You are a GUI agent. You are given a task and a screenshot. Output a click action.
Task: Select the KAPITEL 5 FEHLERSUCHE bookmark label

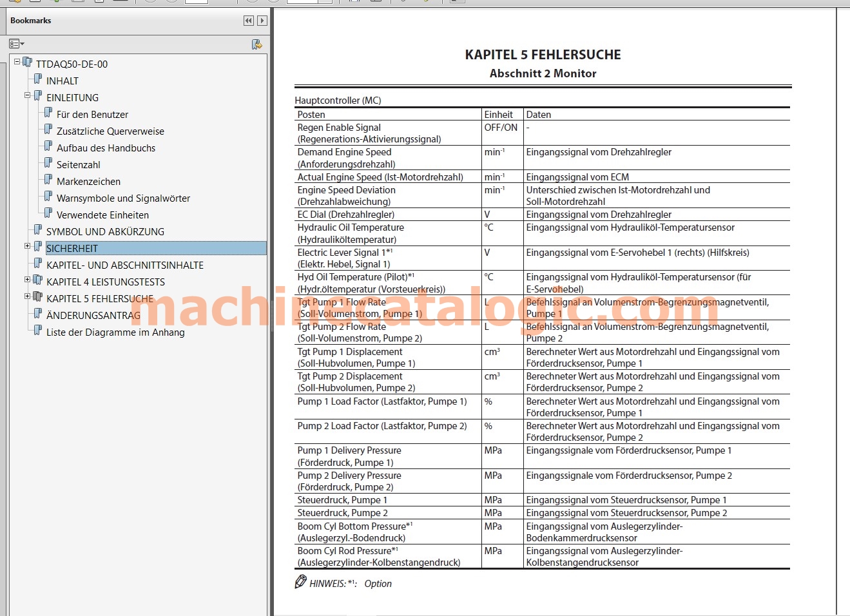[100, 299]
